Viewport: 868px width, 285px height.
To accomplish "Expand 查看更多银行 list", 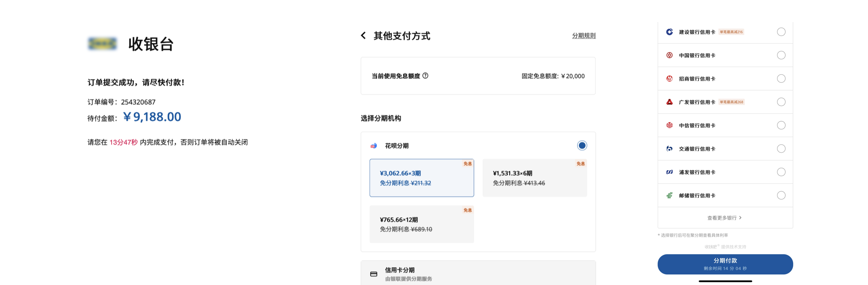I will tap(725, 218).
